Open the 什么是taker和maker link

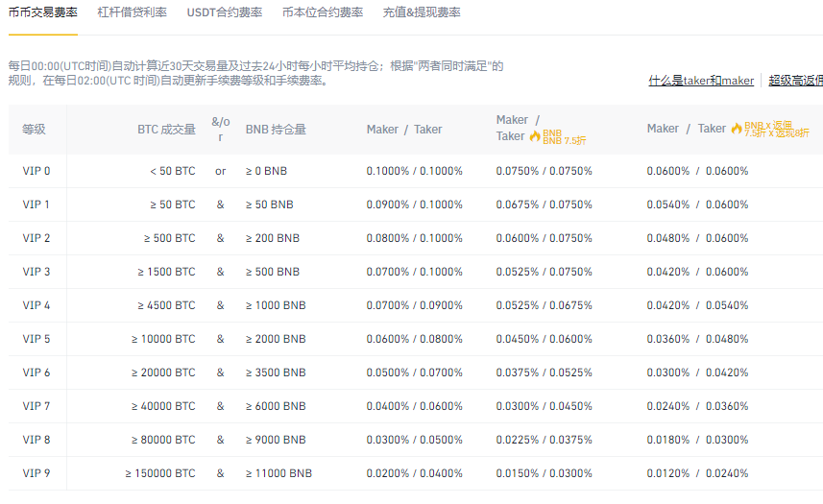(701, 81)
